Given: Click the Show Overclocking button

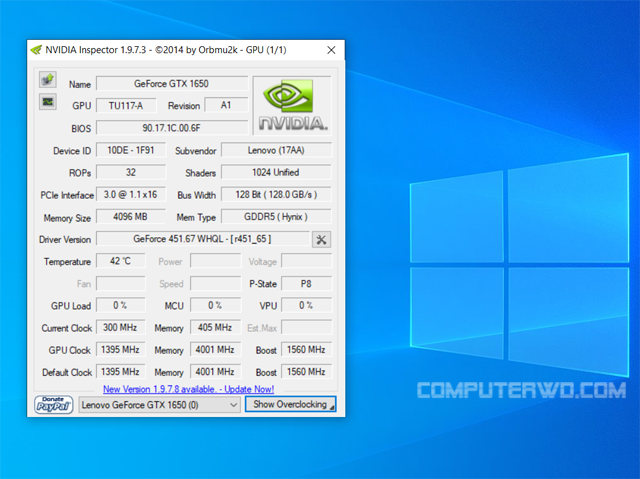Looking at the screenshot, I should [290, 404].
